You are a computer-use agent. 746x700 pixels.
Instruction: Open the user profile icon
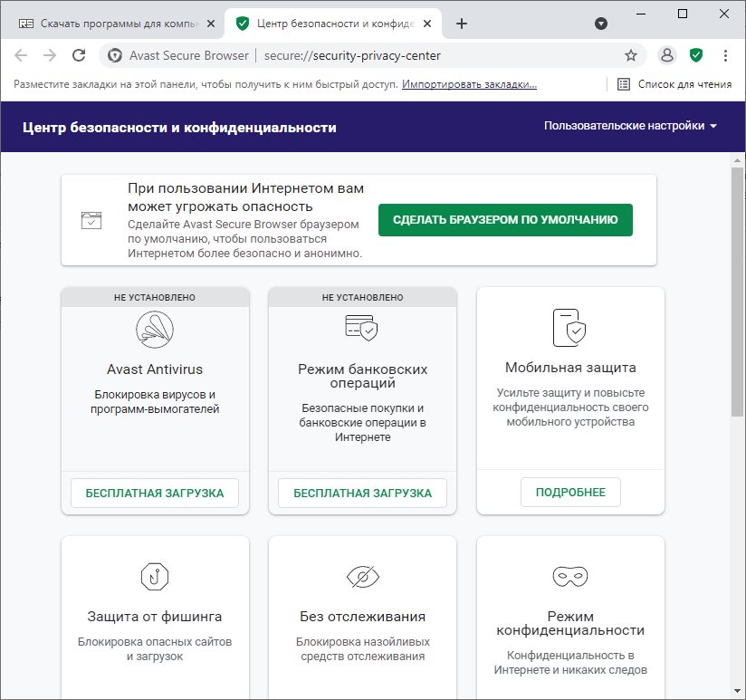[x=667, y=55]
